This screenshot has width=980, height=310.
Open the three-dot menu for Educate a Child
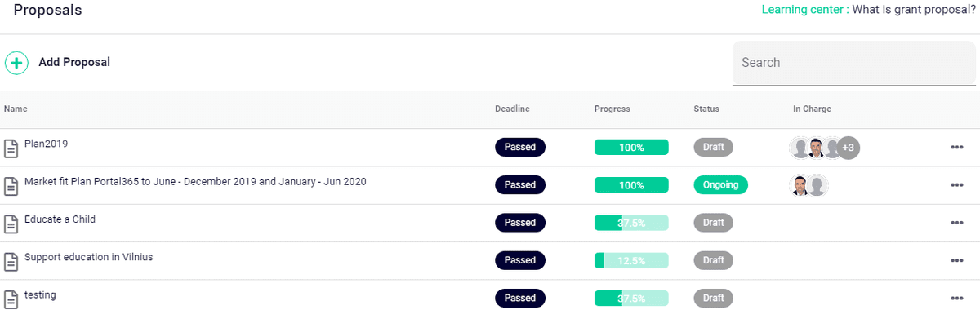point(957,223)
